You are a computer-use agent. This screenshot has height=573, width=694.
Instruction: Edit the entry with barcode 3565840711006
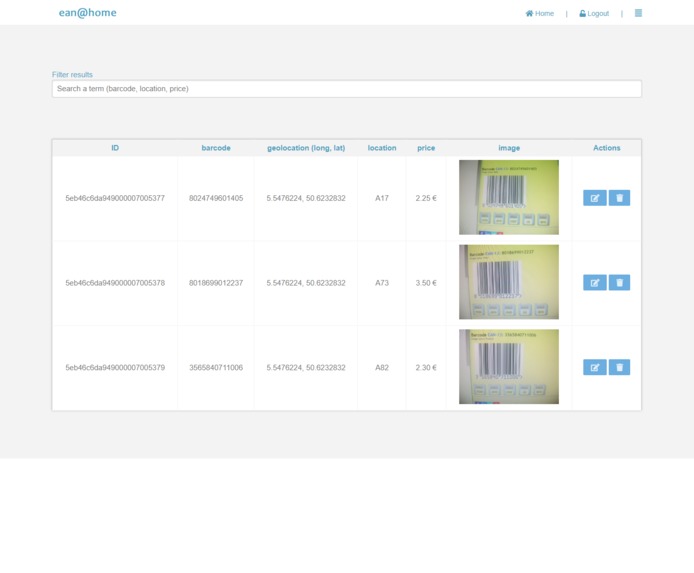tap(594, 367)
